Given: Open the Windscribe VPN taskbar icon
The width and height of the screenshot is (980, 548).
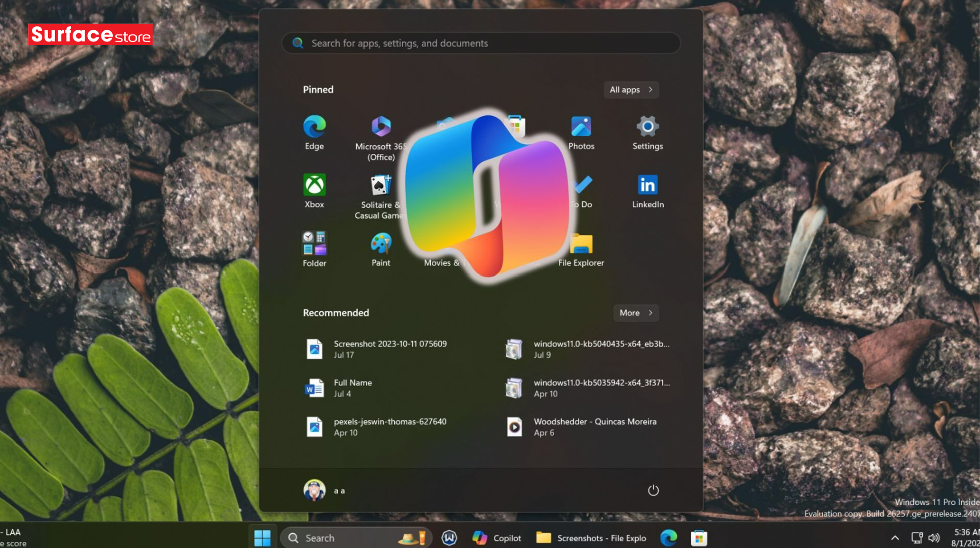Looking at the screenshot, I should [x=449, y=538].
